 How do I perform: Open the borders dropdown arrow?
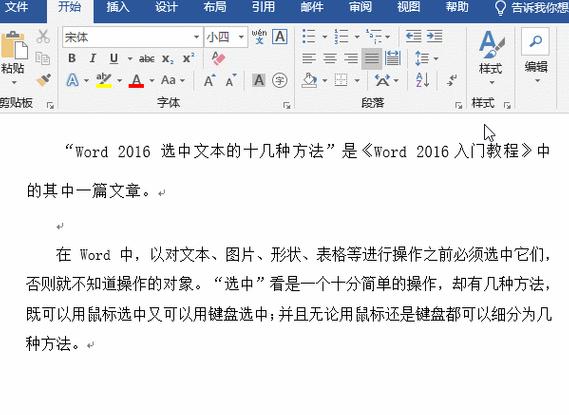[x=357, y=81]
